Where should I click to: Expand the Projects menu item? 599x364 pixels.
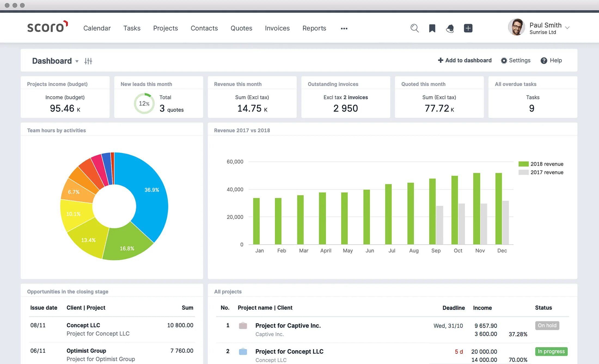pos(166,28)
